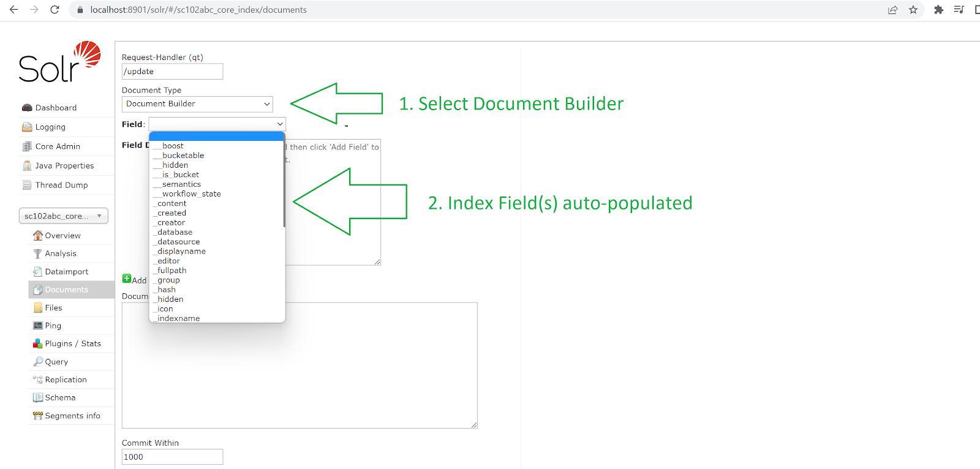The image size is (980, 469).
Task: Pick _displayname field option
Action: pos(217,251)
